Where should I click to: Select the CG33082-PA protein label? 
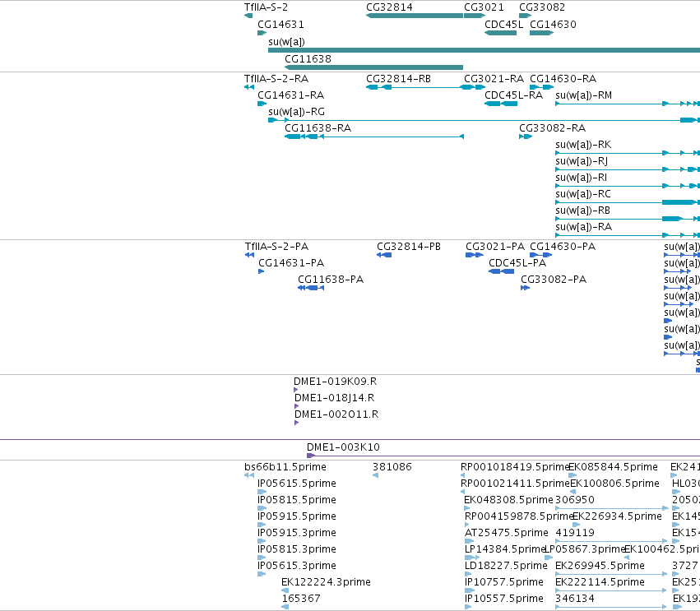pos(554,280)
